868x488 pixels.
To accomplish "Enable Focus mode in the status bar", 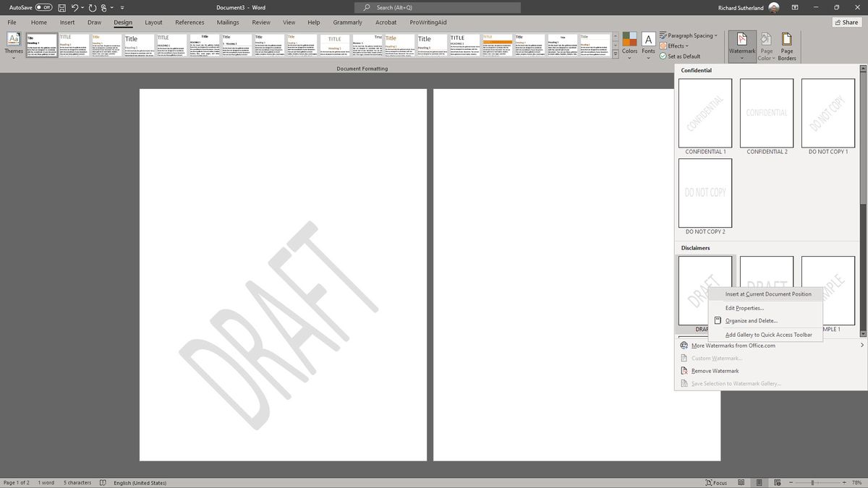I will tap(716, 482).
